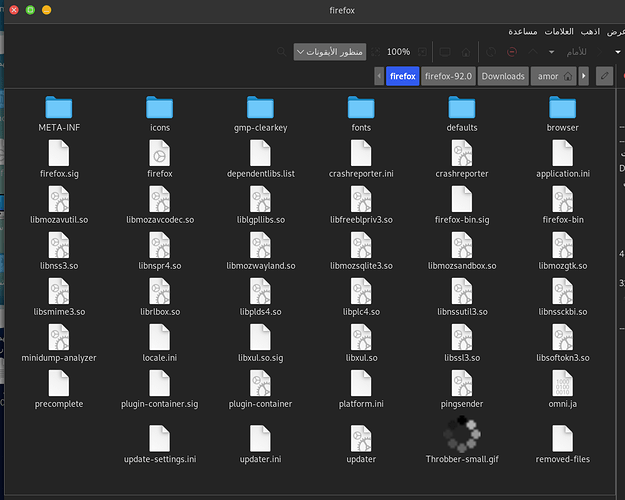Select the libxul.so library file

pos(361,338)
